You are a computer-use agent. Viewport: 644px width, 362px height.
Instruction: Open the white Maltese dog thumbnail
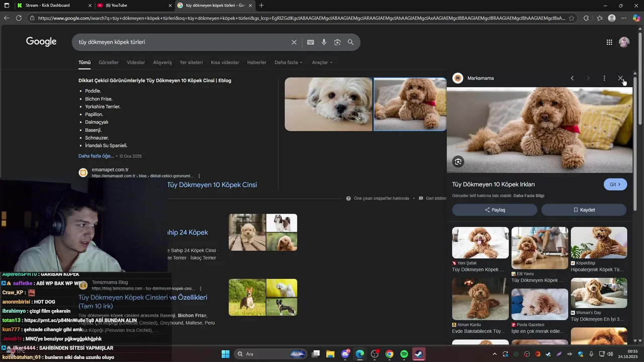(x=329, y=104)
